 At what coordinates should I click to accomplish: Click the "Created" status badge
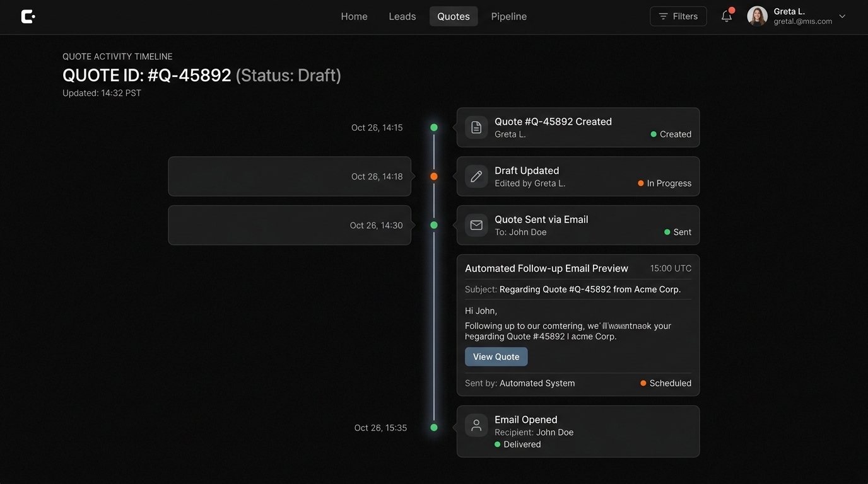click(x=671, y=134)
